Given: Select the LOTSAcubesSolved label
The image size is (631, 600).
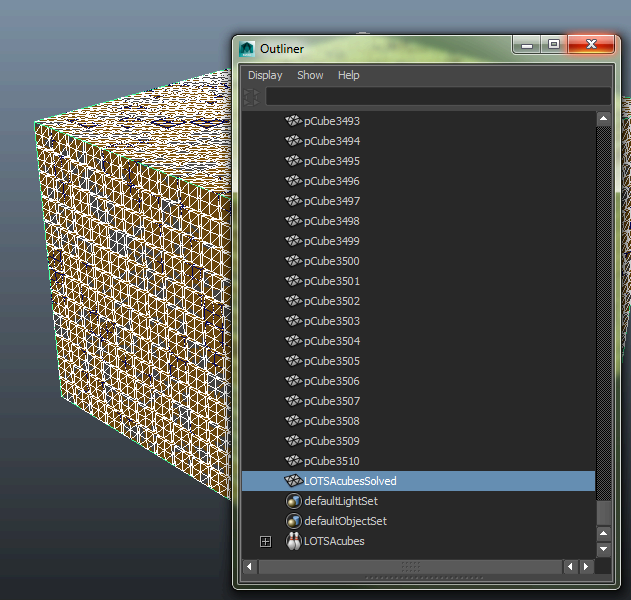Looking at the screenshot, I should pyautogui.click(x=350, y=481).
